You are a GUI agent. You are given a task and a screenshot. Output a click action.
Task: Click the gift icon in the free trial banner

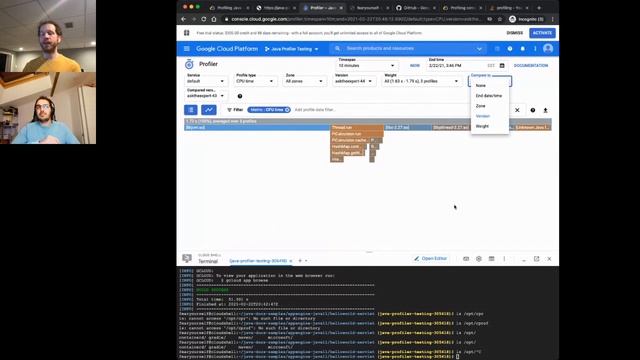[187, 33]
